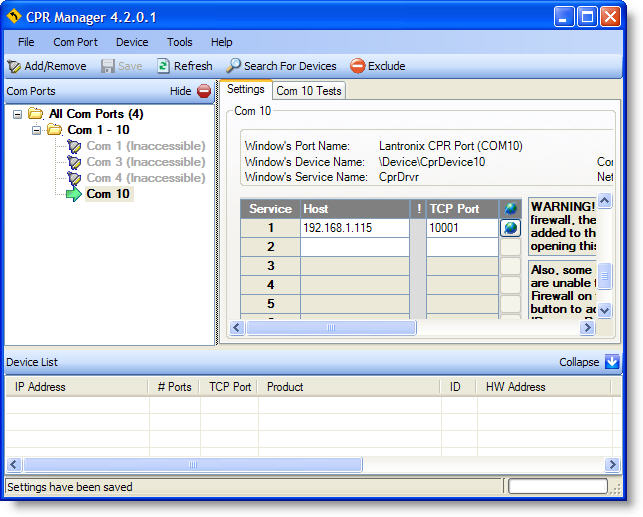Open the Device menu
Image resolution: width=643 pixels, height=517 pixels.
point(132,42)
